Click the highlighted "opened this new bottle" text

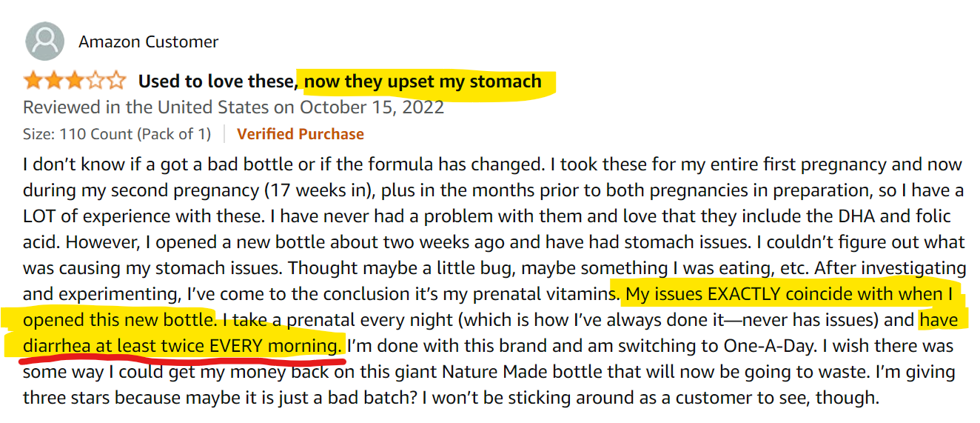(118, 320)
